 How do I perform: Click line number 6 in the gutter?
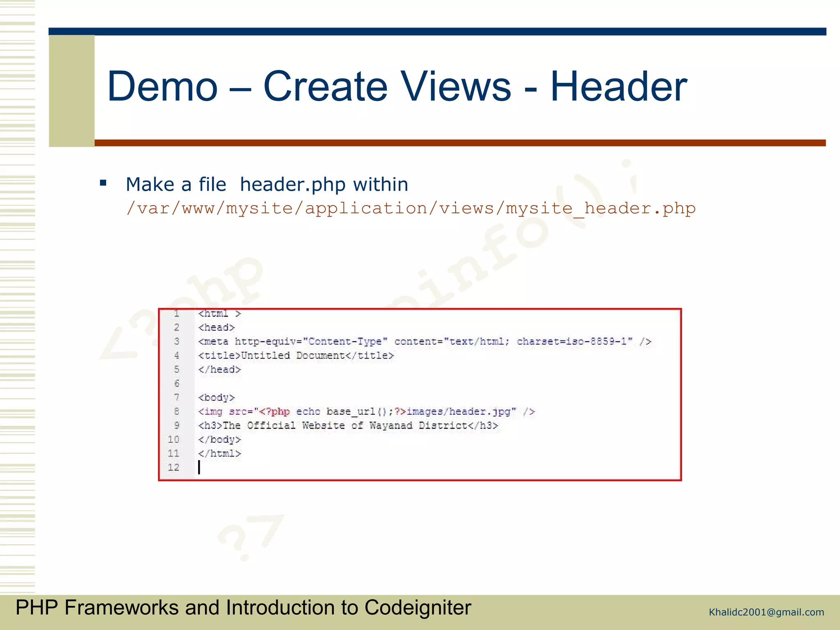(177, 383)
